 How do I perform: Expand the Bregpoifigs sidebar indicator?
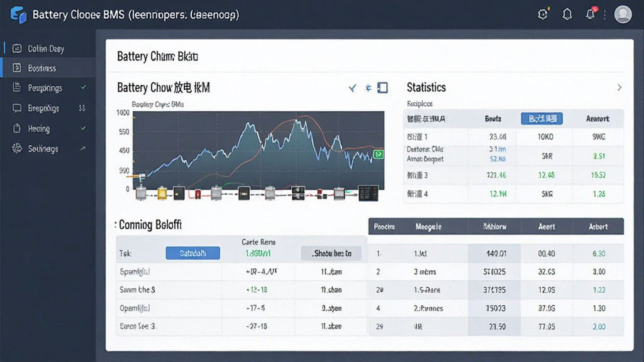(82, 108)
